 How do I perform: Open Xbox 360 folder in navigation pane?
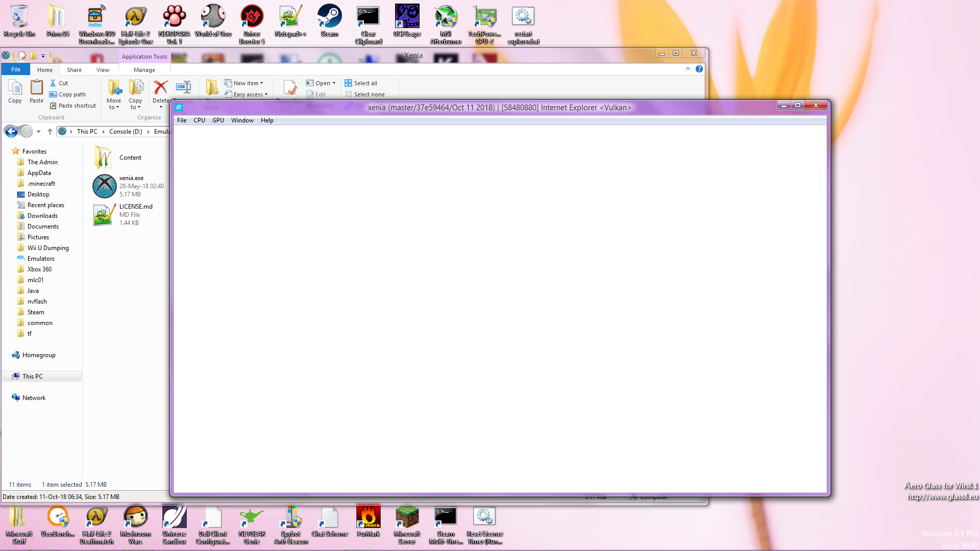pos(39,269)
